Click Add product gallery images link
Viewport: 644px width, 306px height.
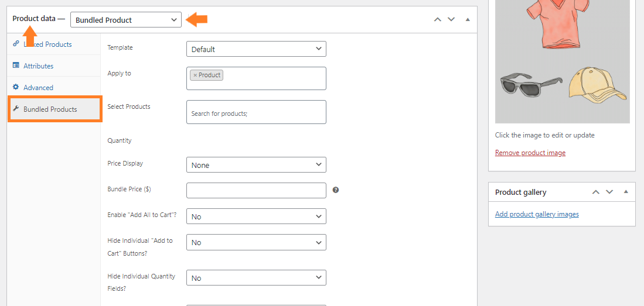537,214
